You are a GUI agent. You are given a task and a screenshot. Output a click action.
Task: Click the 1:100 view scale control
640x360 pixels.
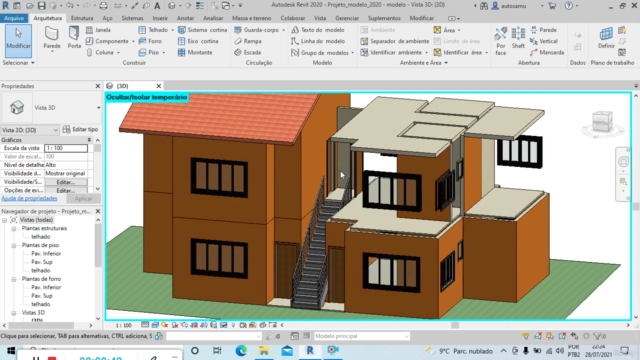coord(123,325)
